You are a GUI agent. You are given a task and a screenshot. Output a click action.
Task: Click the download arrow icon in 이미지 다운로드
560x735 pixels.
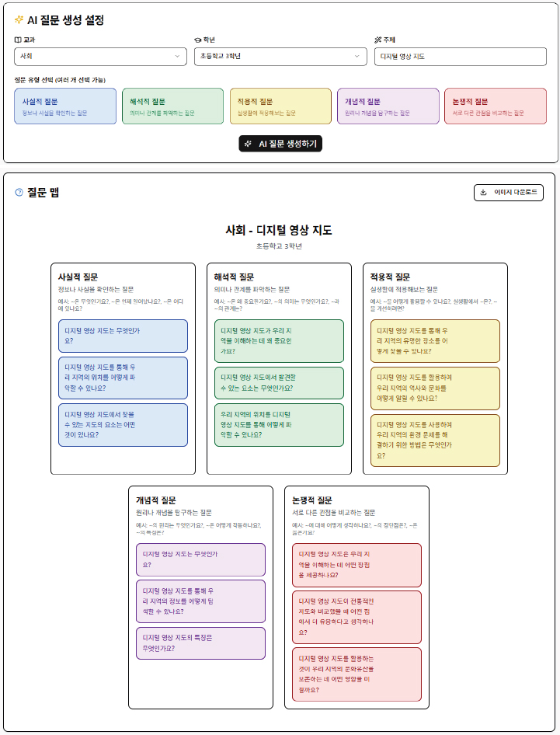(484, 193)
